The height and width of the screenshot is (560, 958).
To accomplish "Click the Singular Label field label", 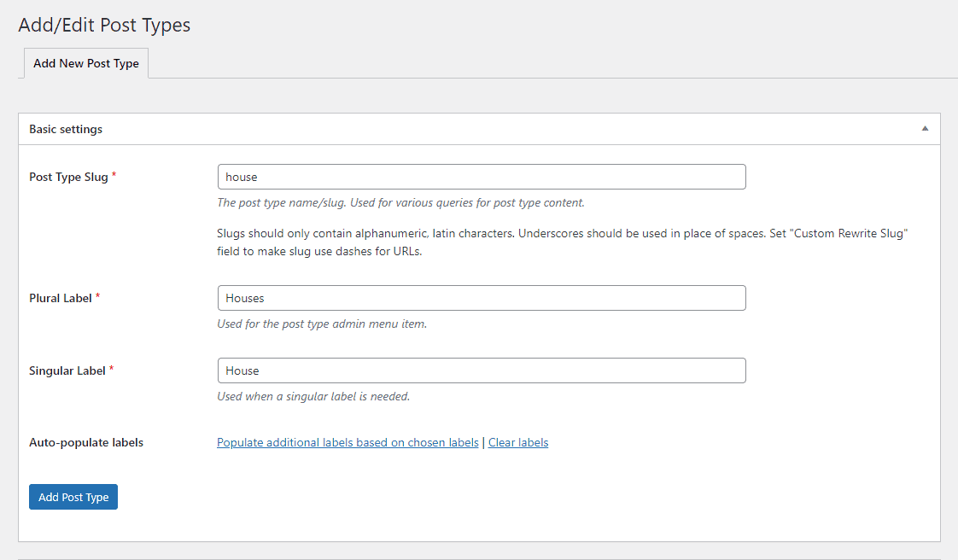I will [67, 371].
